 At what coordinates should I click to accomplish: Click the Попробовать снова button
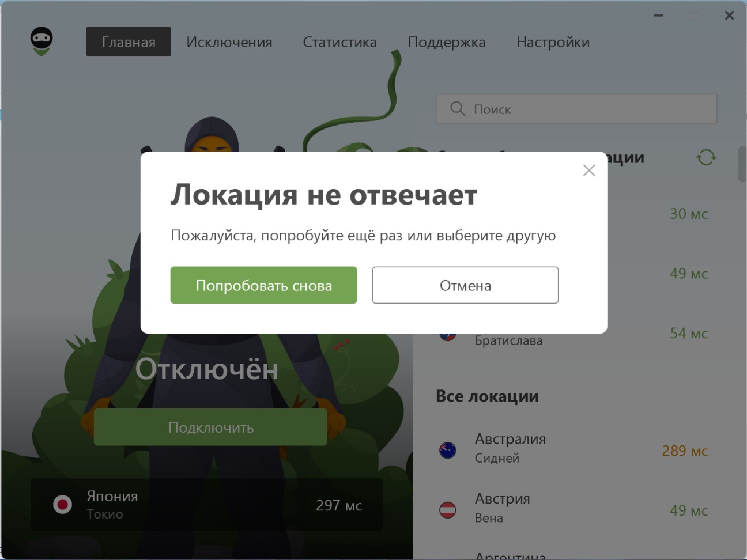(263, 285)
